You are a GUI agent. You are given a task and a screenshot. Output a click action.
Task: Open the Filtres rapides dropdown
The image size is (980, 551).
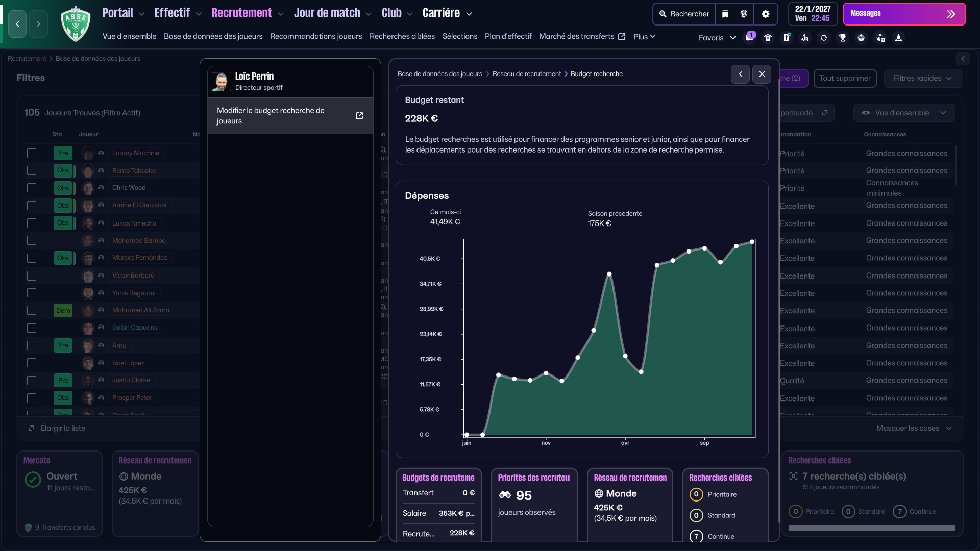point(923,78)
